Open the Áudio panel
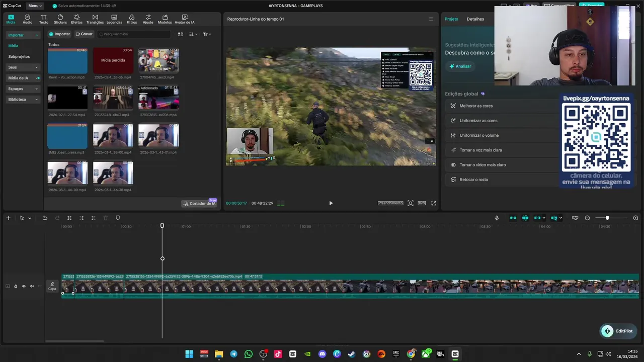The width and height of the screenshot is (644, 362). pos(27,19)
